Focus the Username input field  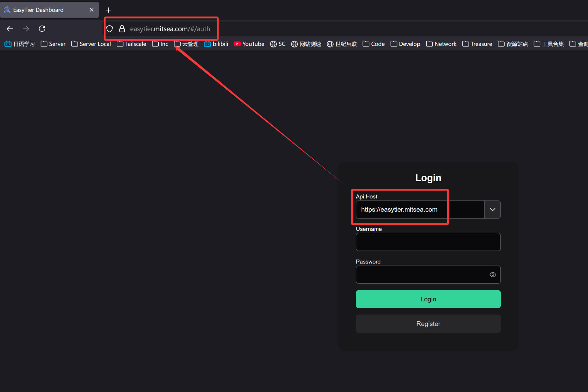tap(428, 242)
